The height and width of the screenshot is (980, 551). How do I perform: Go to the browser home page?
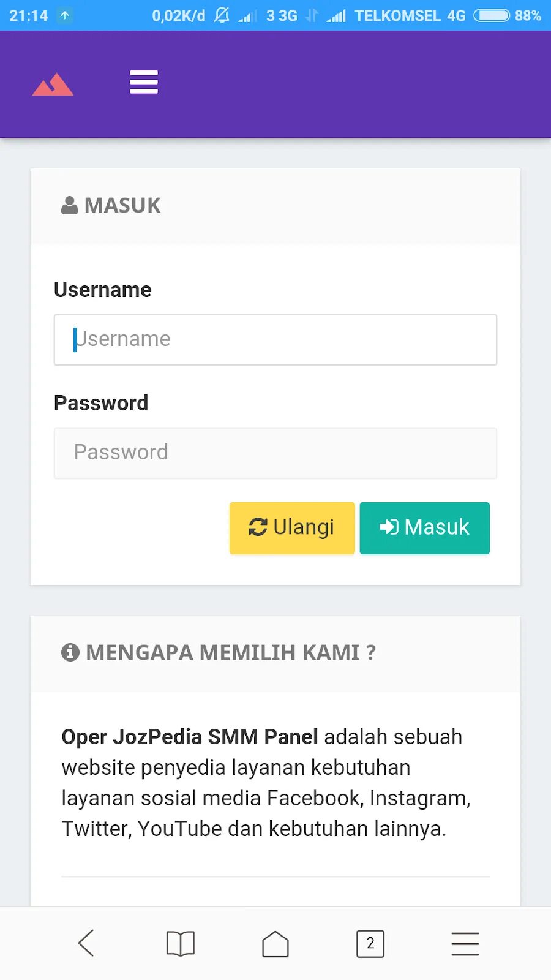pos(275,943)
